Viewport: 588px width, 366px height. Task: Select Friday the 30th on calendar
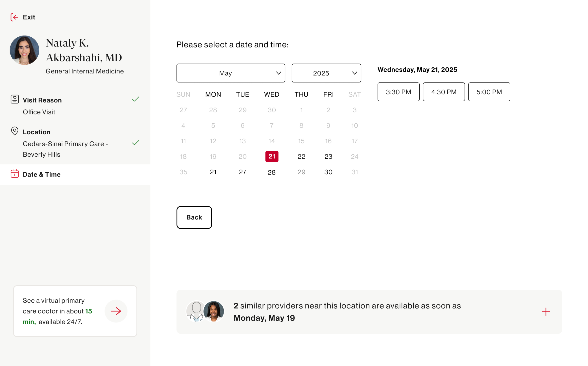click(x=328, y=172)
